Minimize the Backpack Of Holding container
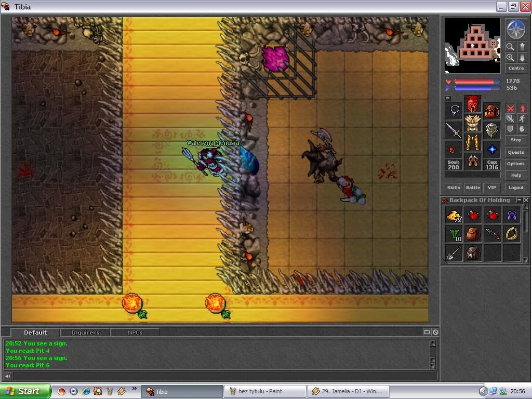 point(519,200)
